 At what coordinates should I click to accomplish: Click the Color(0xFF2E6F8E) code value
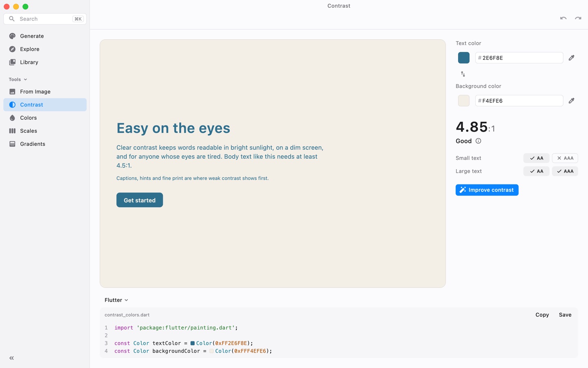pos(224,343)
